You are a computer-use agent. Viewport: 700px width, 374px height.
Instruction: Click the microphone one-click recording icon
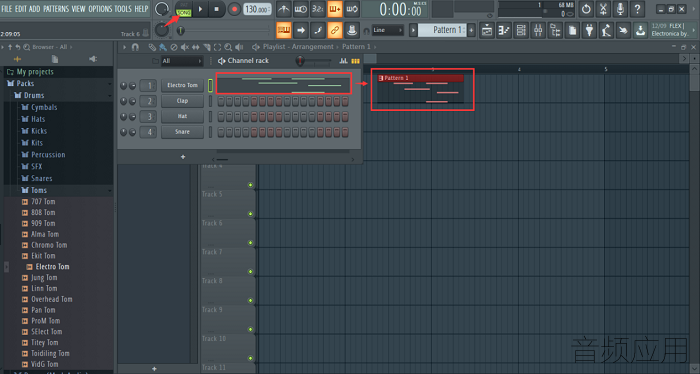(x=620, y=9)
